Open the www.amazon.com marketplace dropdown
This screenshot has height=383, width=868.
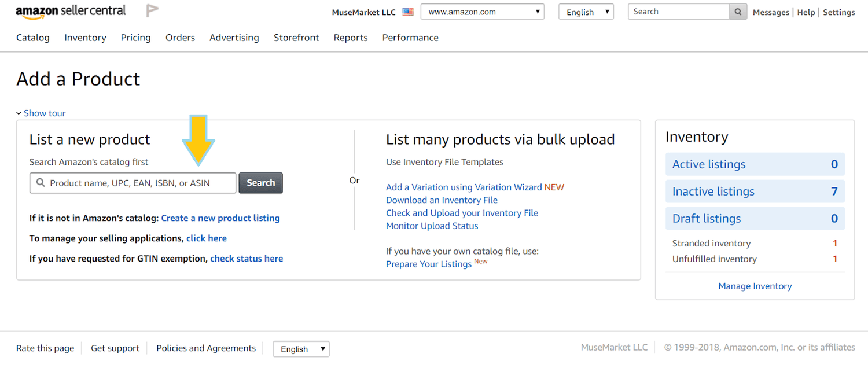482,12
